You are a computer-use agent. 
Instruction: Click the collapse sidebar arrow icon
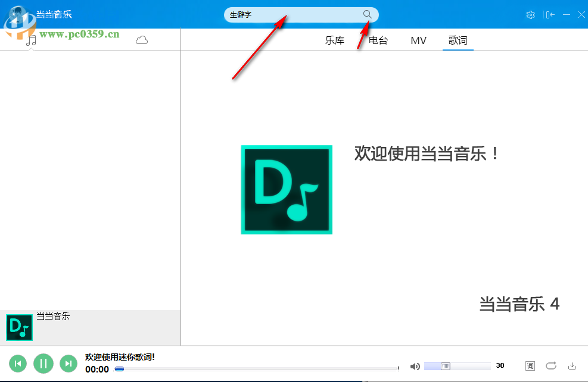(x=550, y=14)
